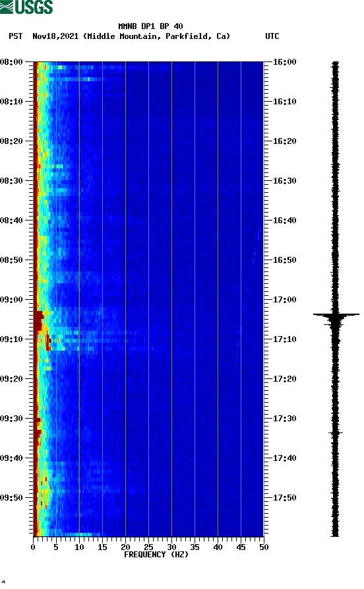
Task: Click the 08:30 PST time label
Action: coord(11,181)
